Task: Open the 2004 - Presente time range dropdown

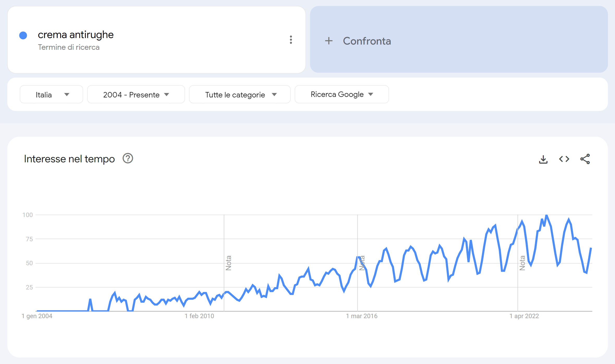Action: point(136,94)
